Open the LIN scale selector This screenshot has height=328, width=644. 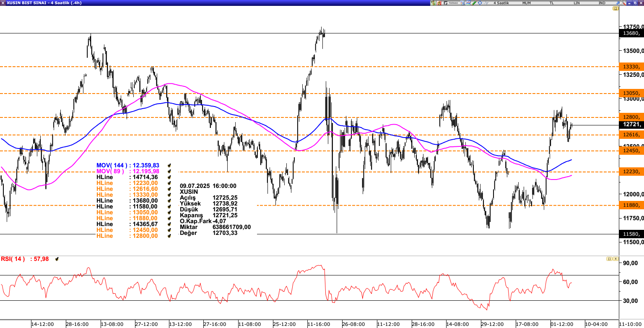click(x=577, y=3)
